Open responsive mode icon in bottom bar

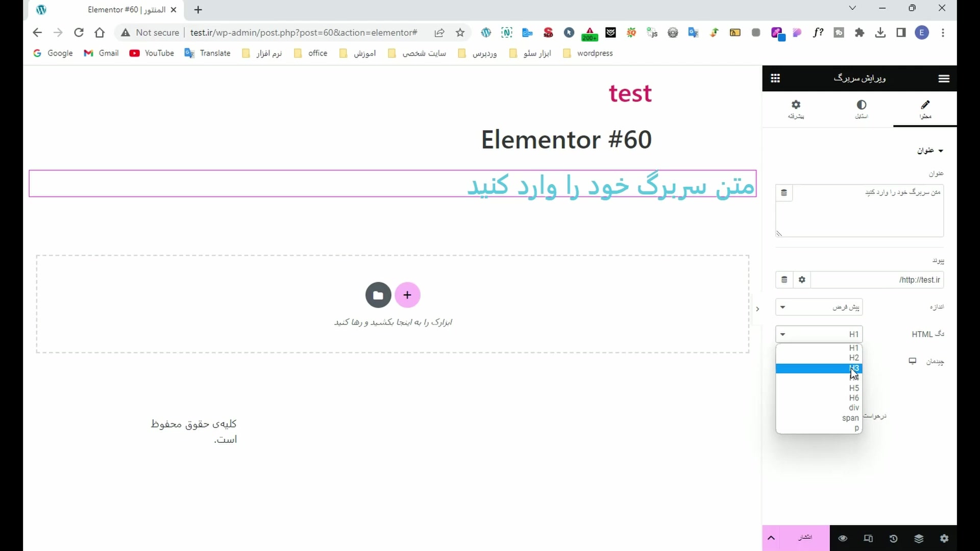coord(868,538)
